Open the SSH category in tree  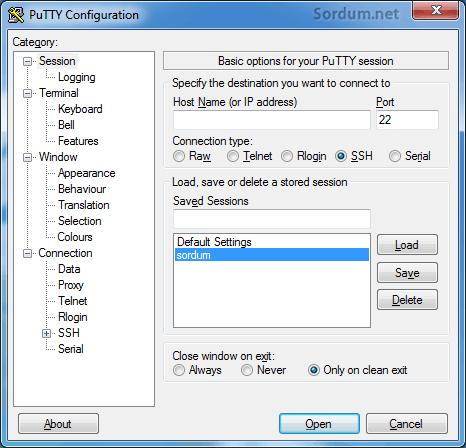[x=69, y=333]
